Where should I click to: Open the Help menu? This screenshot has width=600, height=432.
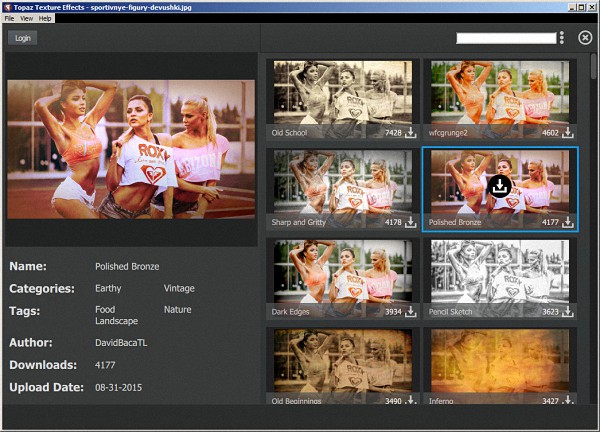pos(45,18)
